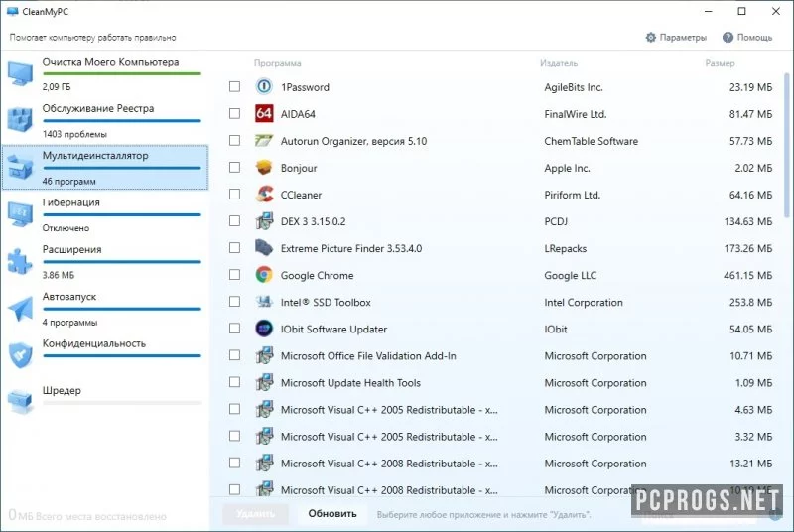Click the Google Chrome icon
This screenshot has height=532, width=794.
[264, 275]
